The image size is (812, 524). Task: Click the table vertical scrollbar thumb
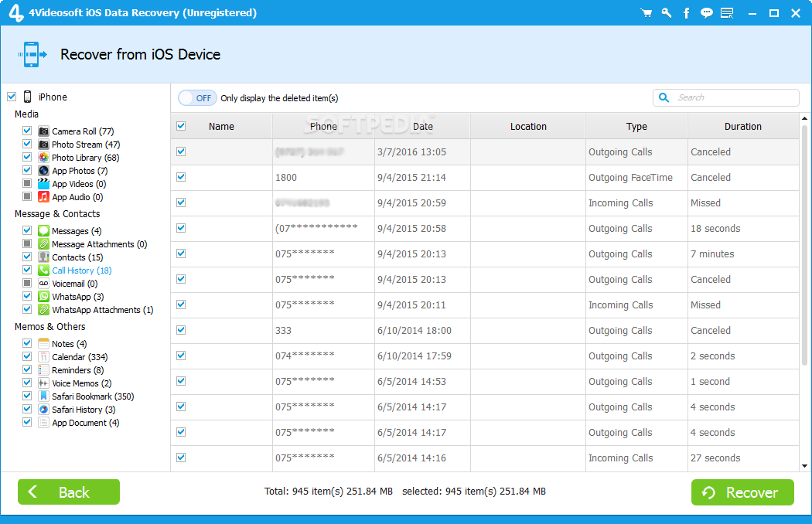point(805,244)
